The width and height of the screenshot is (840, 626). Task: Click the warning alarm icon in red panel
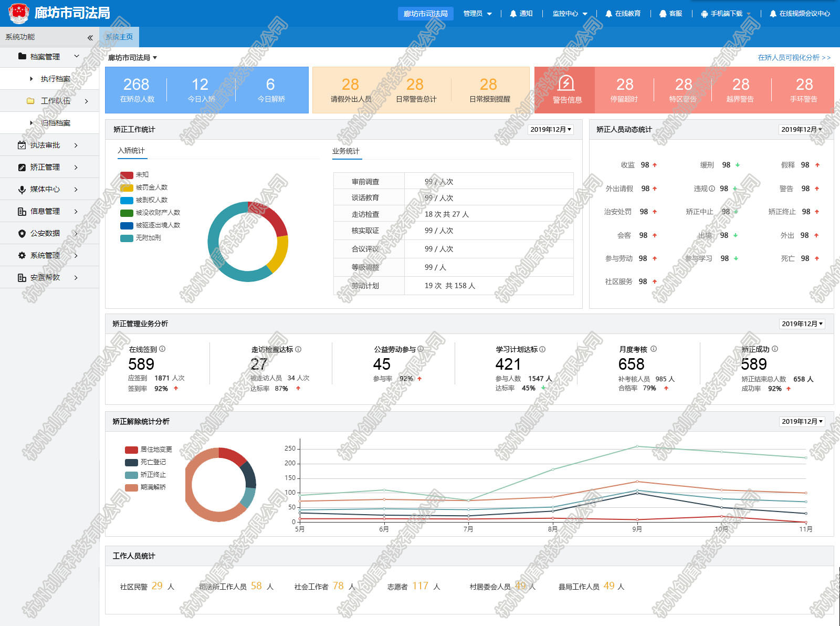pyautogui.click(x=566, y=84)
